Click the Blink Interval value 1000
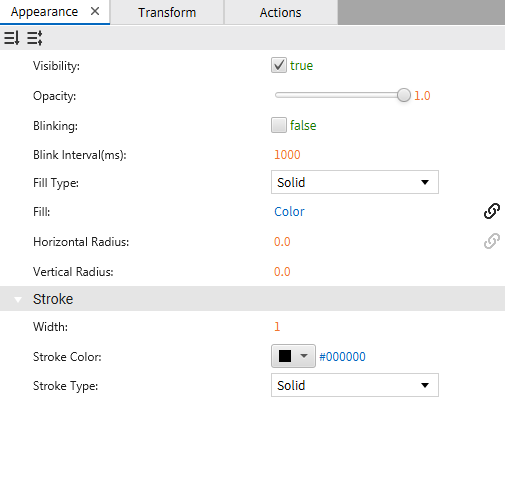505x481 pixels. click(x=287, y=155)
